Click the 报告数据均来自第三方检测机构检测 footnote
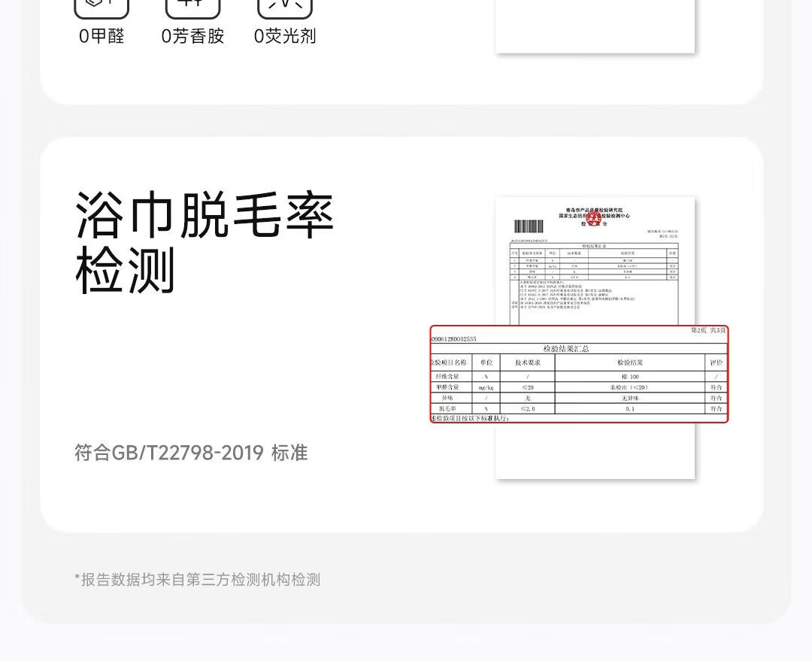The width and height of the screenshot is (812, 661). pyautogui.click(x=197, y=580)
